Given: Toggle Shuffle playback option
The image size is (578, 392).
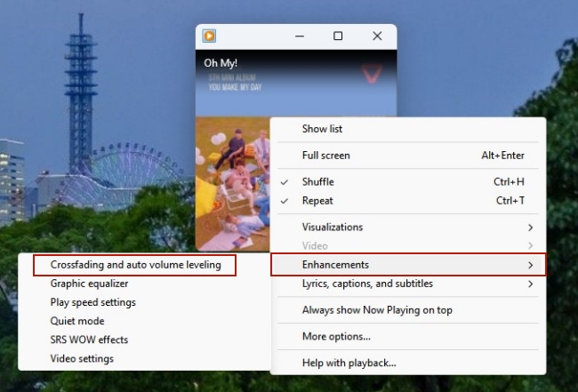Looking at the screenshot, I should pyautogui.click(x=408, y=182).
